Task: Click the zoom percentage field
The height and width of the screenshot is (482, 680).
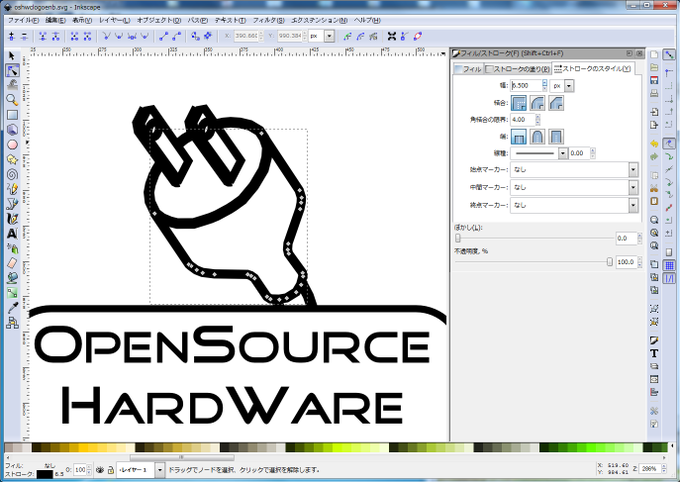Action: (649, 469)
